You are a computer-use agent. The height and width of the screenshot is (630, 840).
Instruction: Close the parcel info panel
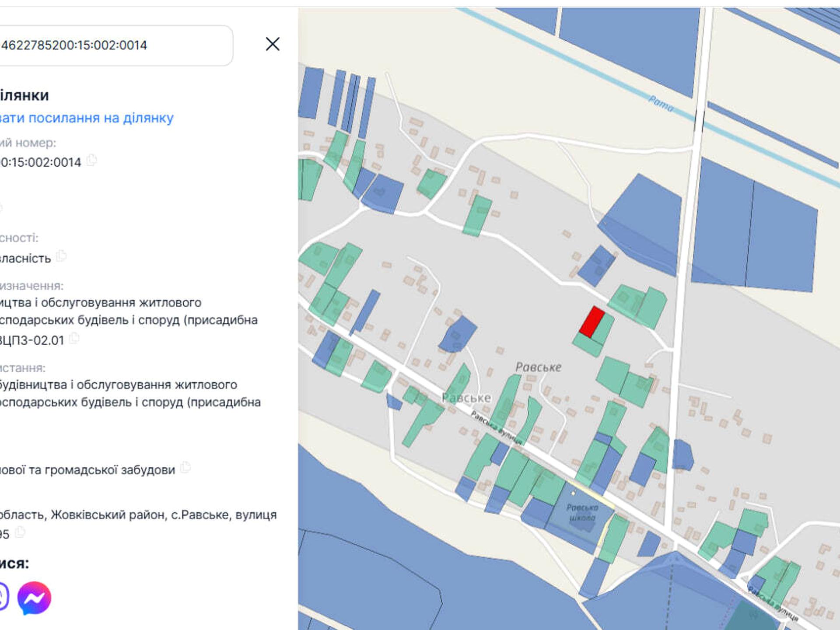273,44
